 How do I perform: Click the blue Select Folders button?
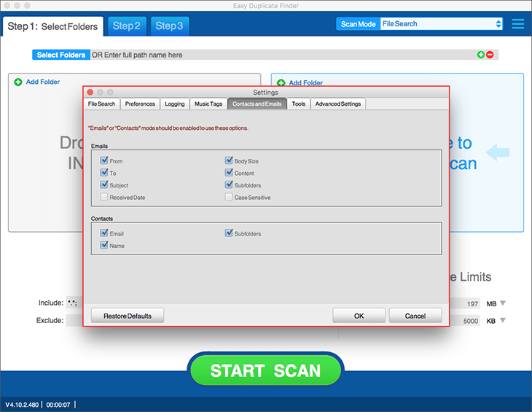click(x=61, y=55)
